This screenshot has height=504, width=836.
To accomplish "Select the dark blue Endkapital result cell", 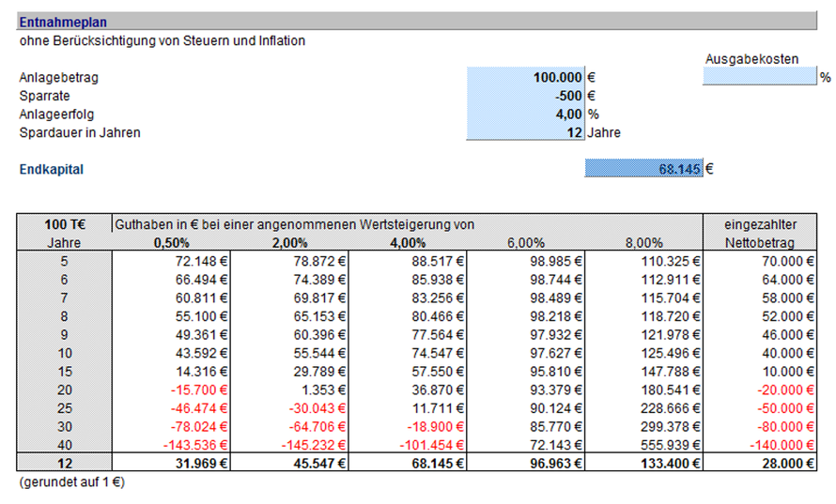I will 642,170.
